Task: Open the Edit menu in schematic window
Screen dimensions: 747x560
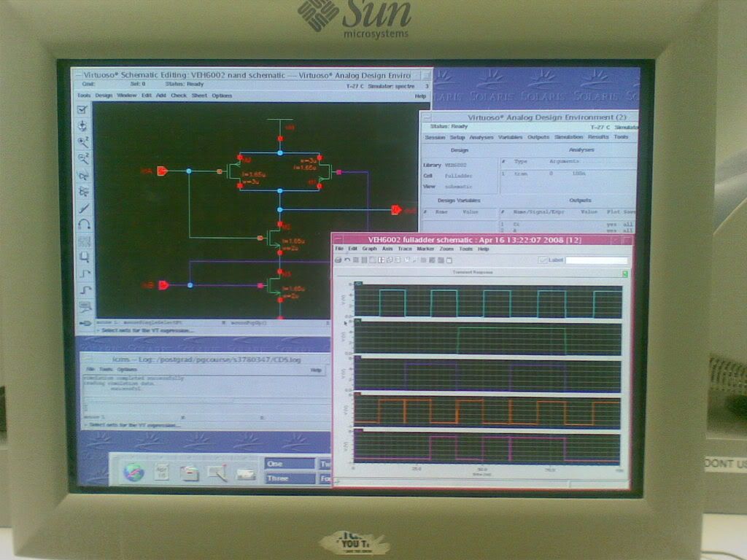Action: click(146, 96)
